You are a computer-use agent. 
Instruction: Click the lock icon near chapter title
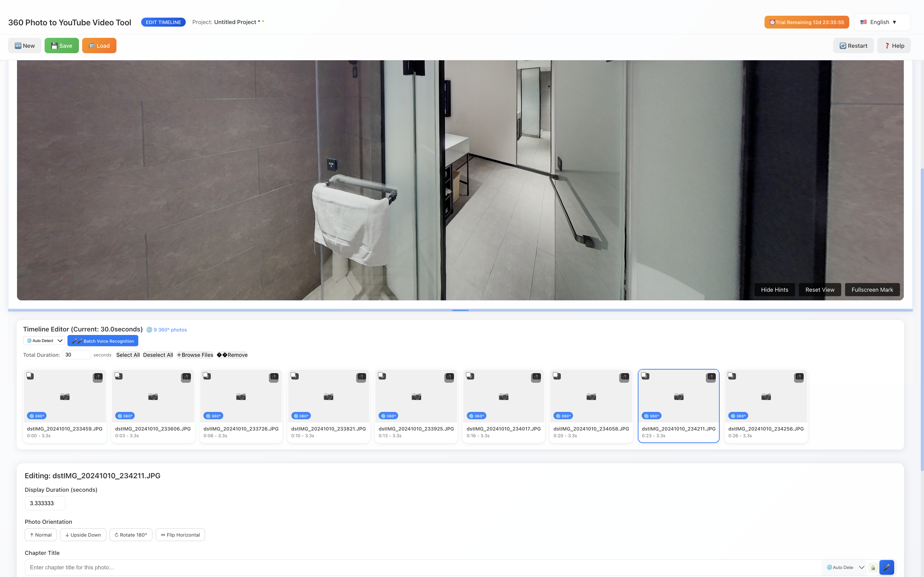[x=873, y=567]
